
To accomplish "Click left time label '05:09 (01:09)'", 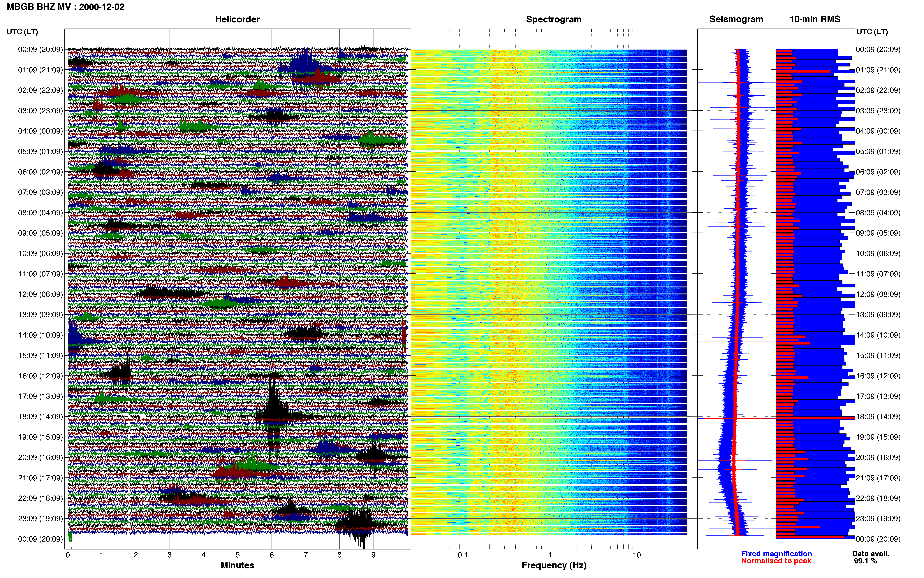I will [x=41, y=151].
